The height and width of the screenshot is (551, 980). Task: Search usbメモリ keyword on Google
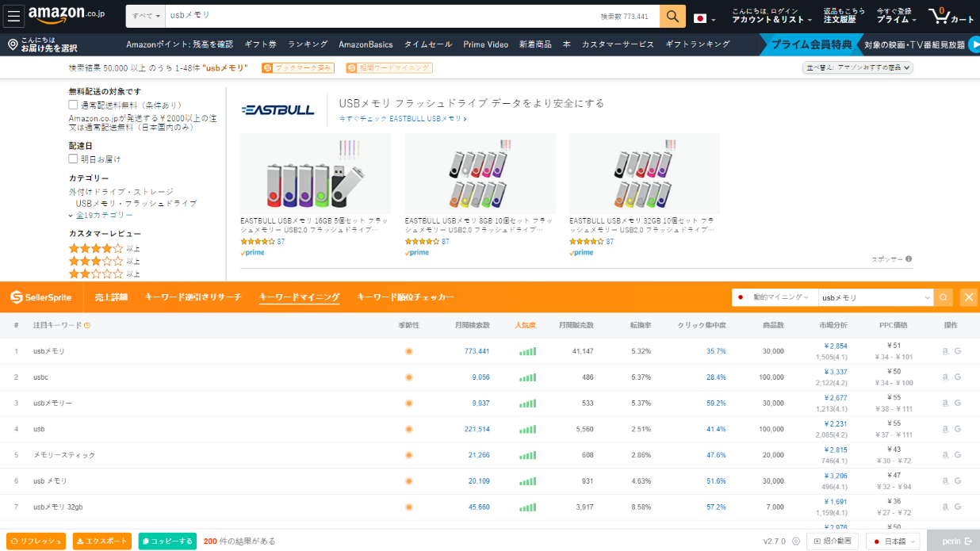[x=958, y=351]
